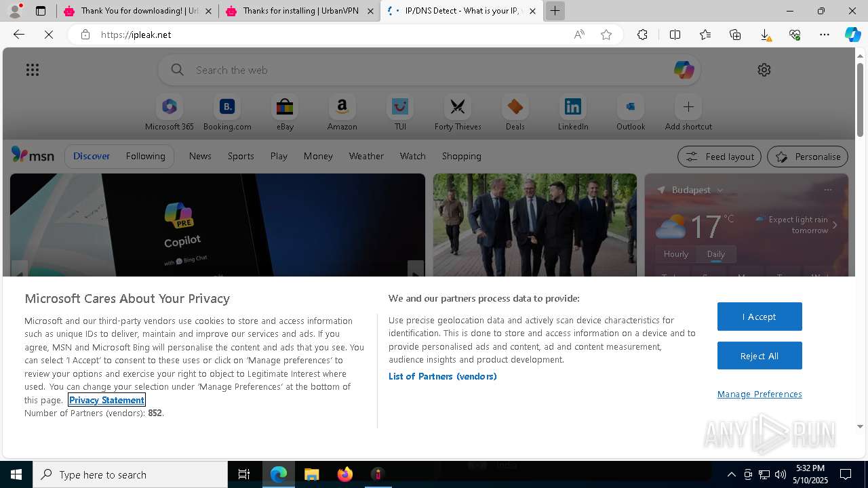The width and height of the screenshot is (868, 488).
Task: Select the Discover feed tab
Action: click(x=92, y=156)
